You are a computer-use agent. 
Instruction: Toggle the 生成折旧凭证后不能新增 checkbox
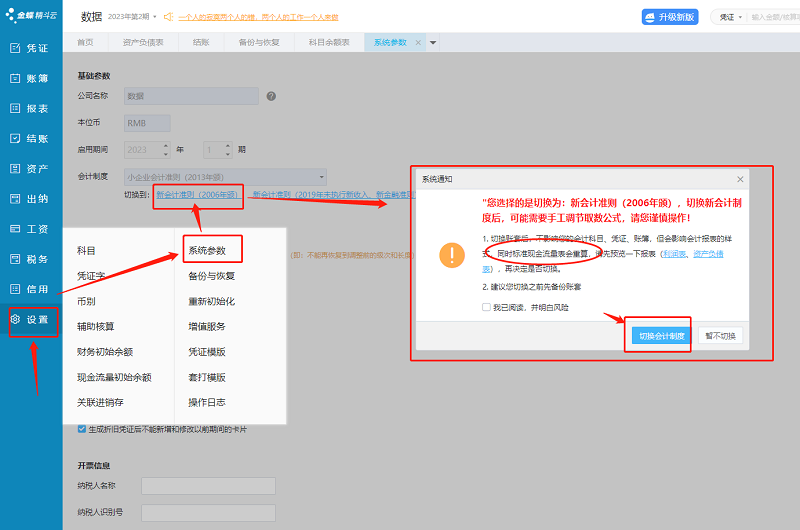[82, 429]
